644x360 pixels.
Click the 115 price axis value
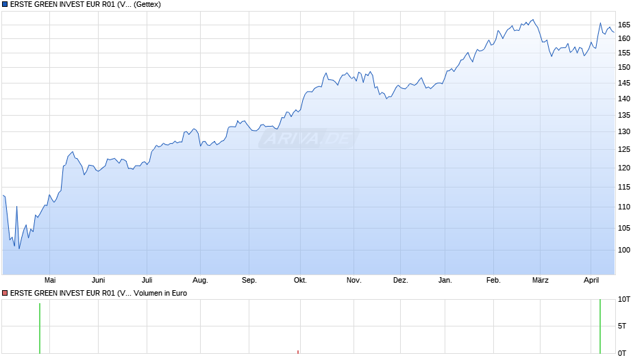coord(624,187)
